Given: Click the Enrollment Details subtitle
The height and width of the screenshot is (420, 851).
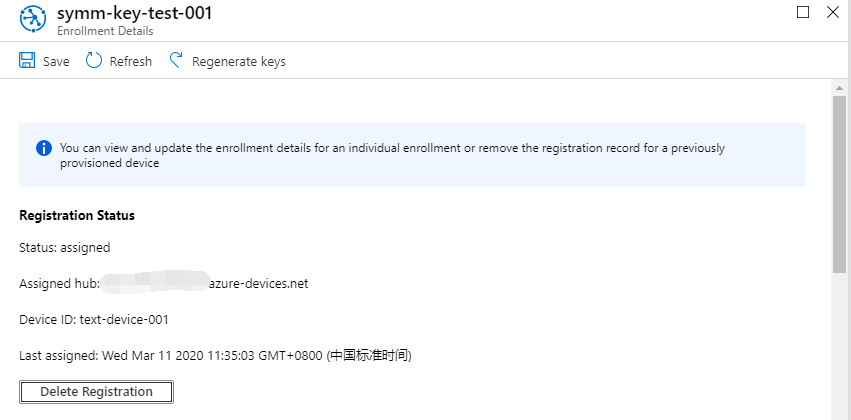Looking at the screenshot, I should click(105, 31).
